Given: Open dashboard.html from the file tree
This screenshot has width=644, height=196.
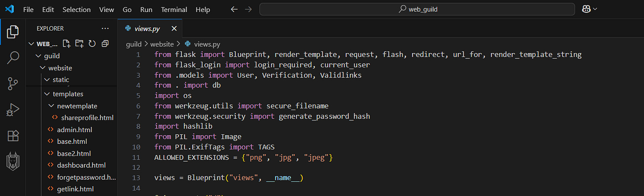Looking at the screenshot, I should [x=81, y=165].
